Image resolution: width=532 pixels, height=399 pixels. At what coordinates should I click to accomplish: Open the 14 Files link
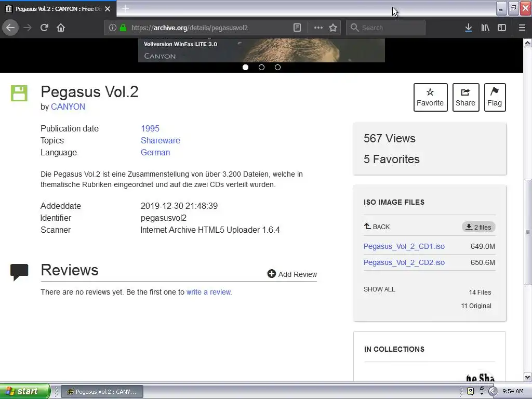[x=480, y=292]
